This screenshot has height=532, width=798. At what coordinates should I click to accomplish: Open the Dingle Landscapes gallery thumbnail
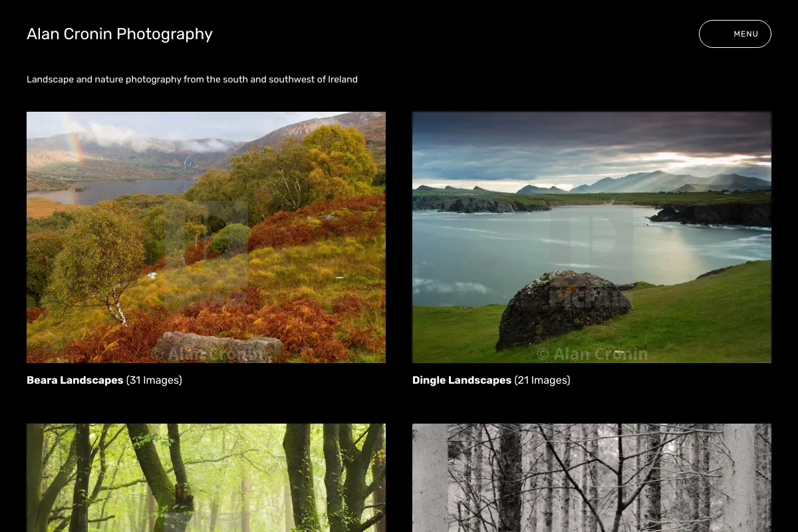coord(592,237)
